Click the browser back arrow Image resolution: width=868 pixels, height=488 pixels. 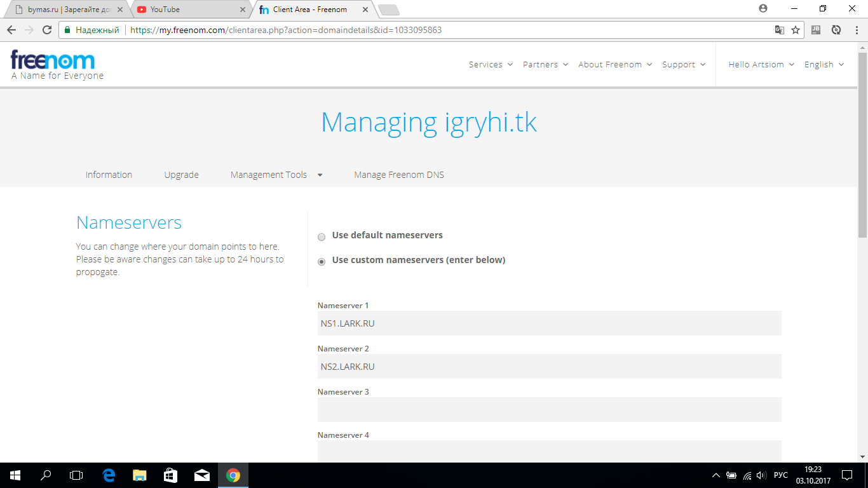pyautogui.click(x=11, y=30)
